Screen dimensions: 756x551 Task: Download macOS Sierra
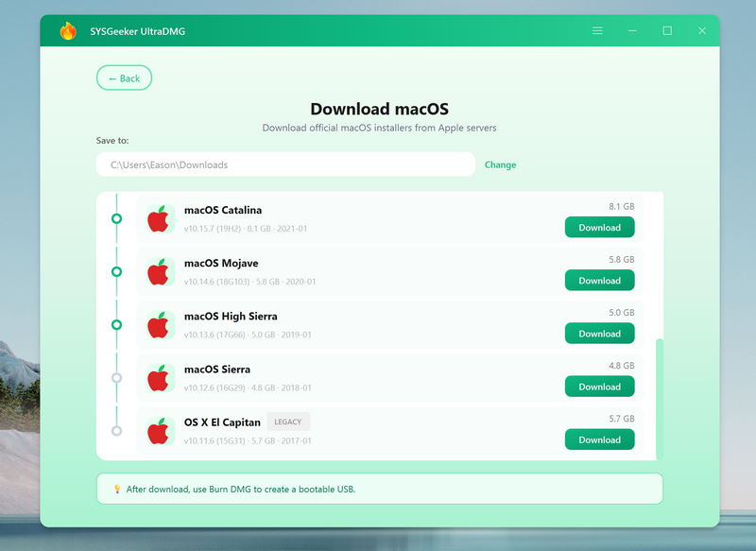click(599, 387)
